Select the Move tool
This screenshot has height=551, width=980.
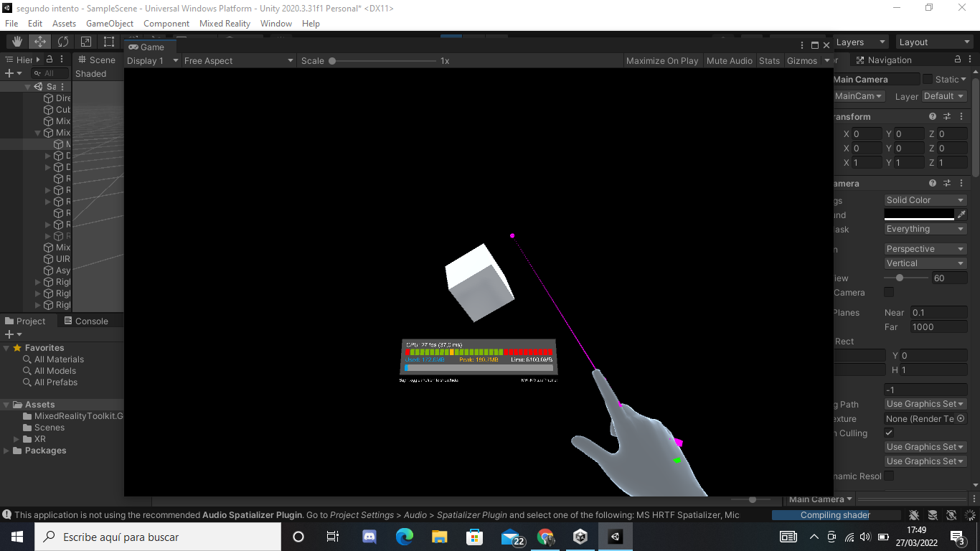click(x=40, y=42)
